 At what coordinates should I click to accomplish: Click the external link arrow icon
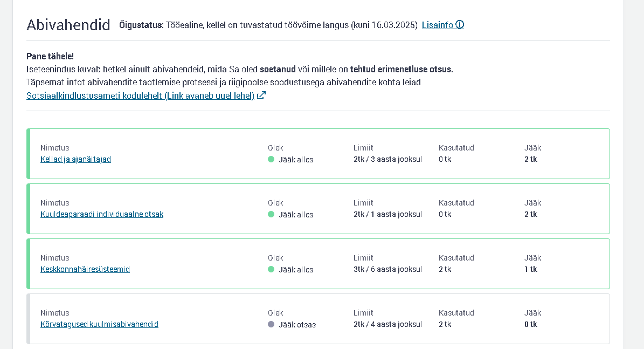pos(261,95)
